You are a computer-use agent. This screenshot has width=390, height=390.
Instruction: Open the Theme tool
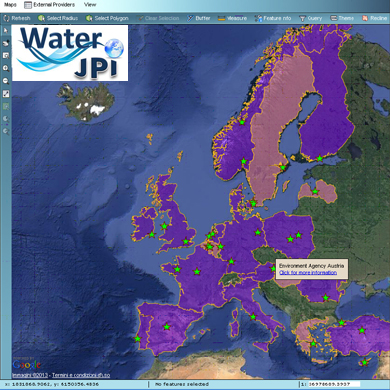click(x=342, y=18)
